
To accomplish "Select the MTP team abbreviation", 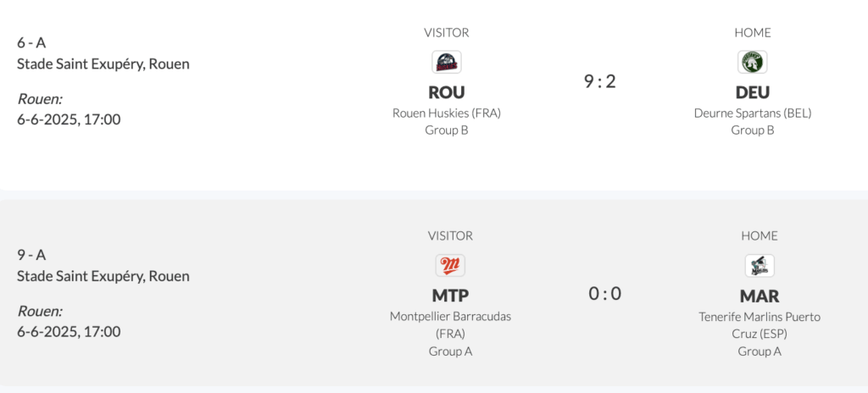I will point(450,295).
